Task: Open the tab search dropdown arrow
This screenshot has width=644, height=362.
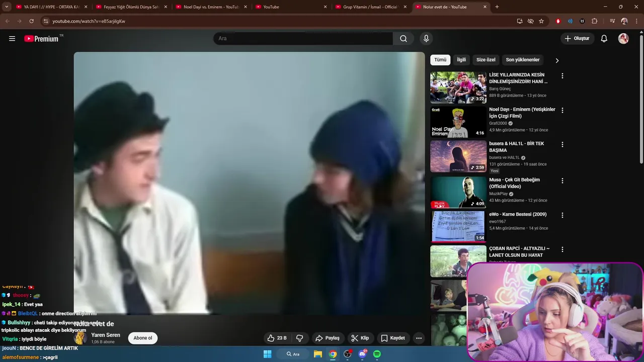Action: [x=7, y=7]
